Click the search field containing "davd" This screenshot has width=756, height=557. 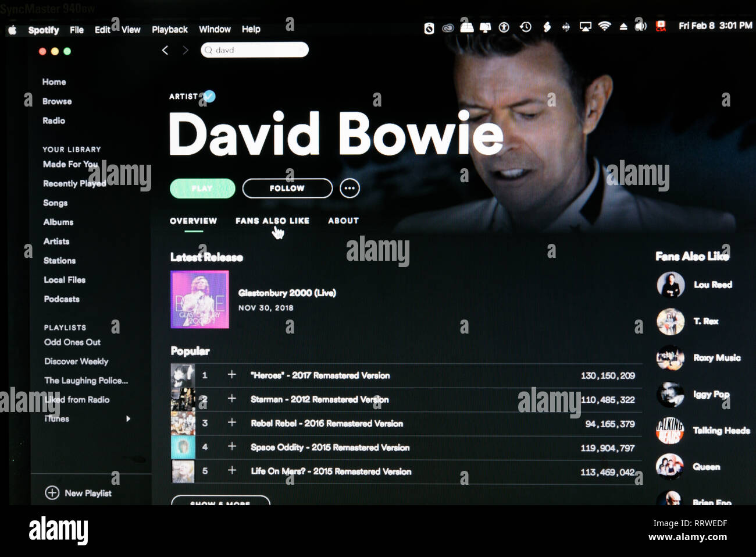coord(255,50)
